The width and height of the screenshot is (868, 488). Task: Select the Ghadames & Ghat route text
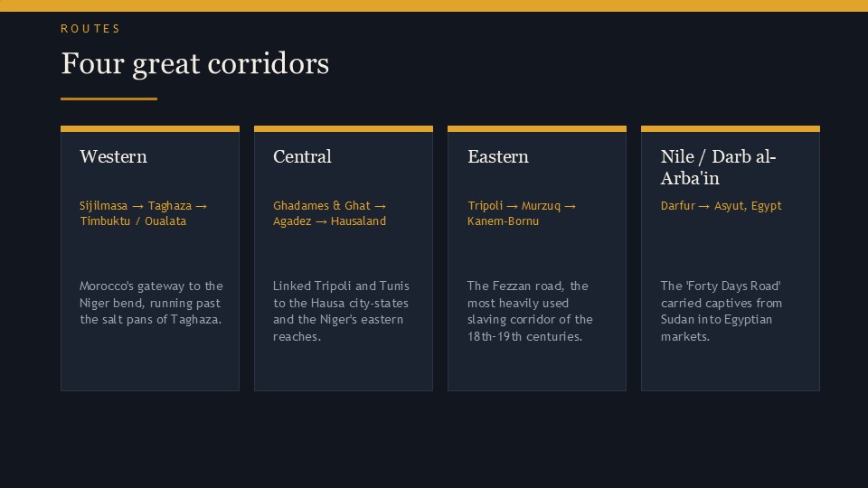coord(330,213)
